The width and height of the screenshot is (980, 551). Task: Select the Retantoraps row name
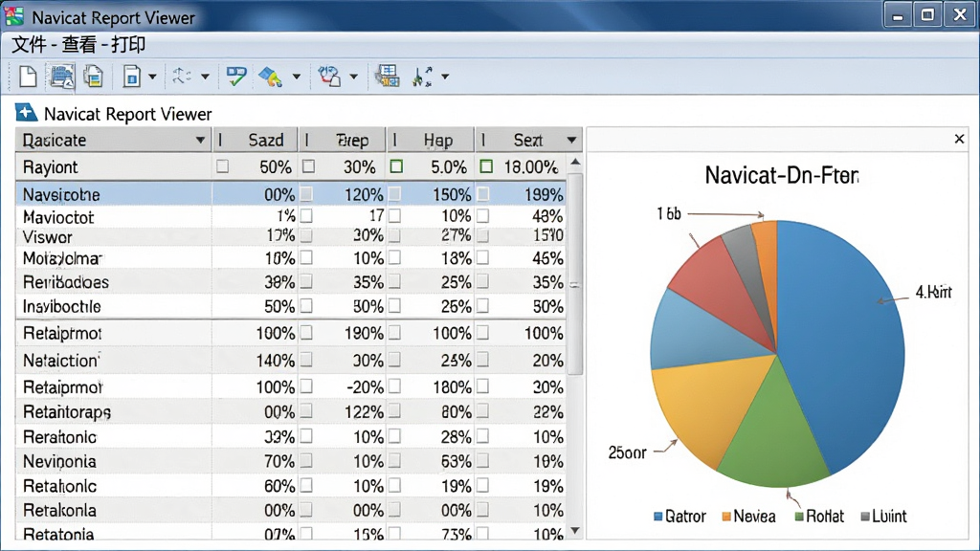(67, 412)
